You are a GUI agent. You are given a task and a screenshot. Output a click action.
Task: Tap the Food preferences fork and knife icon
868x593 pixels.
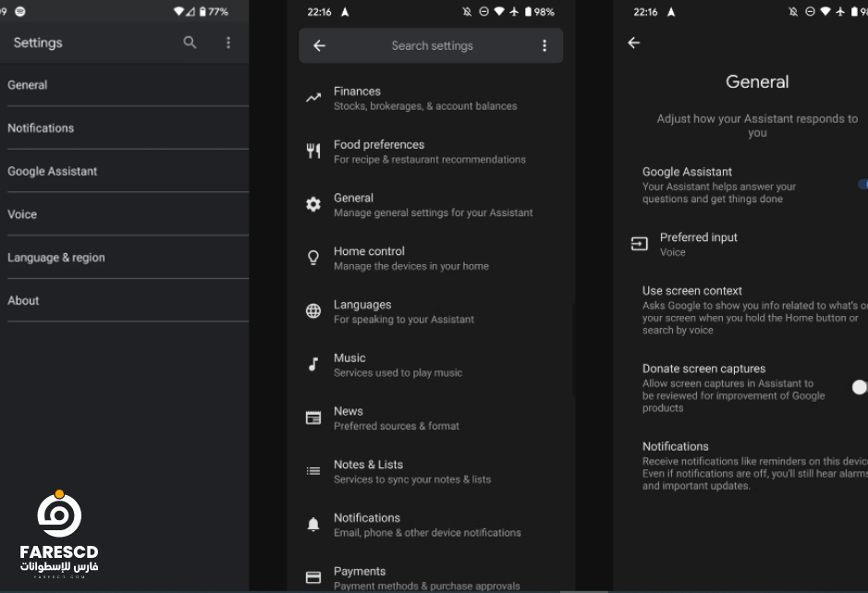click(313, 151)
